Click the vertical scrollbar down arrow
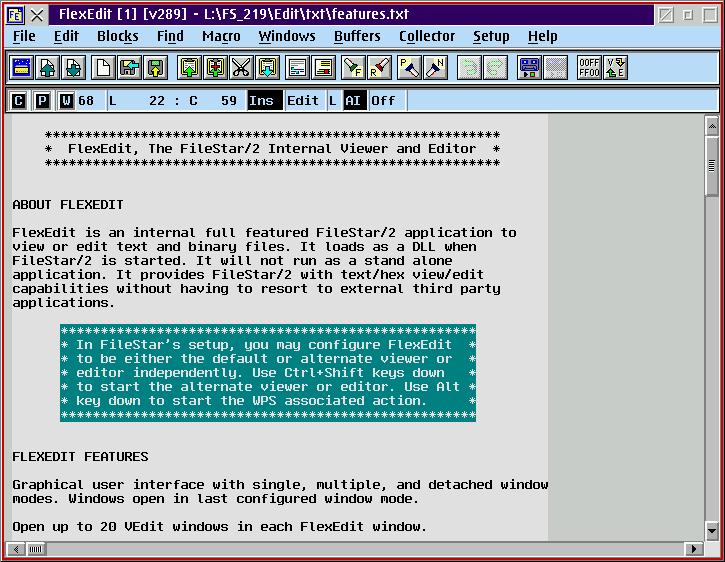This screenshot has width=725, height=562. point(712,531)
